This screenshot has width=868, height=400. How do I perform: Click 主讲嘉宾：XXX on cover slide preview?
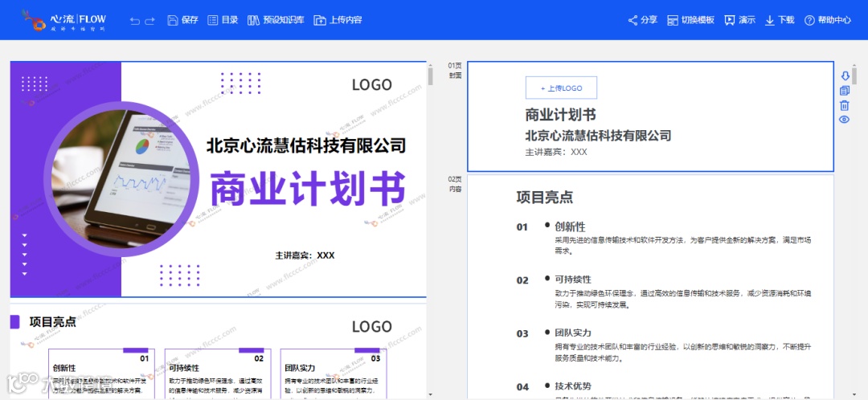[x=305, y=255]
